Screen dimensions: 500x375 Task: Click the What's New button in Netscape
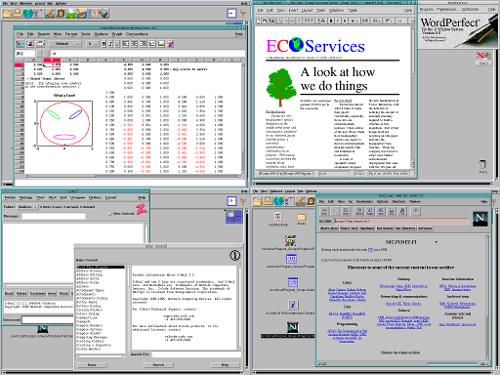click(x=329, y=228)
